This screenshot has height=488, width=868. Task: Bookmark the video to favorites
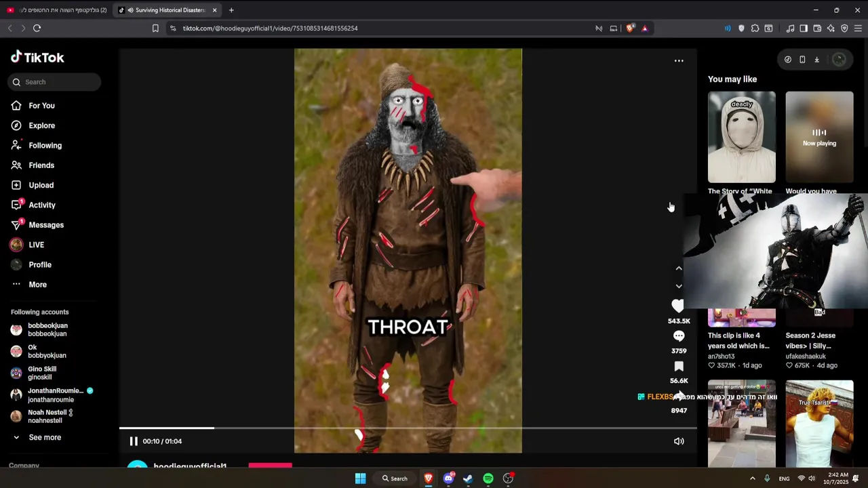[679, 367]
